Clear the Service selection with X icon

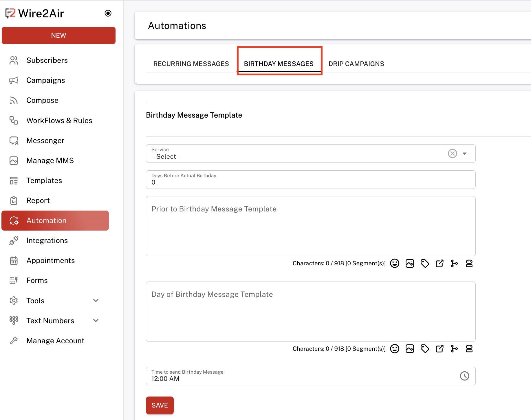(452, 153)
